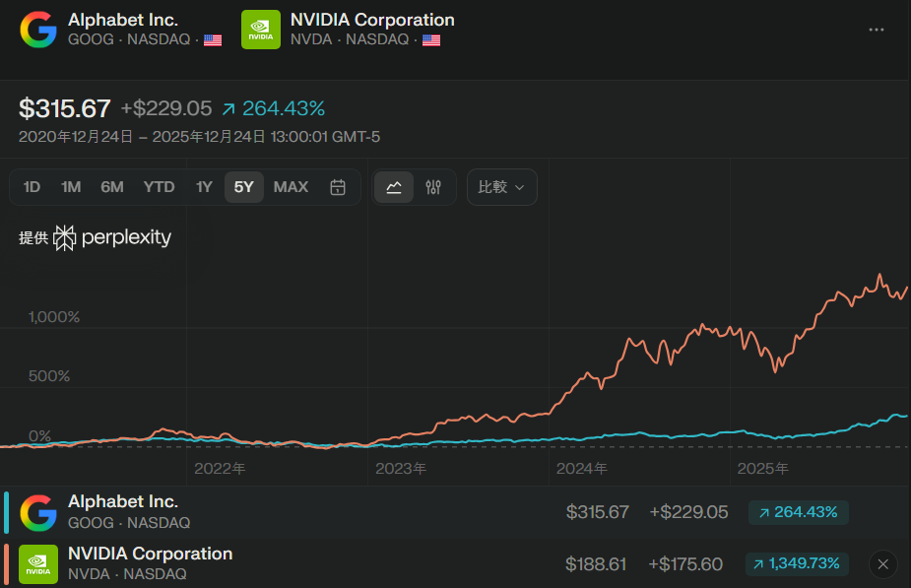This screenshot has height=588, width=911.
Task: Click NVIDIA's 1,349.73% change badge
Action: [798, 564]
